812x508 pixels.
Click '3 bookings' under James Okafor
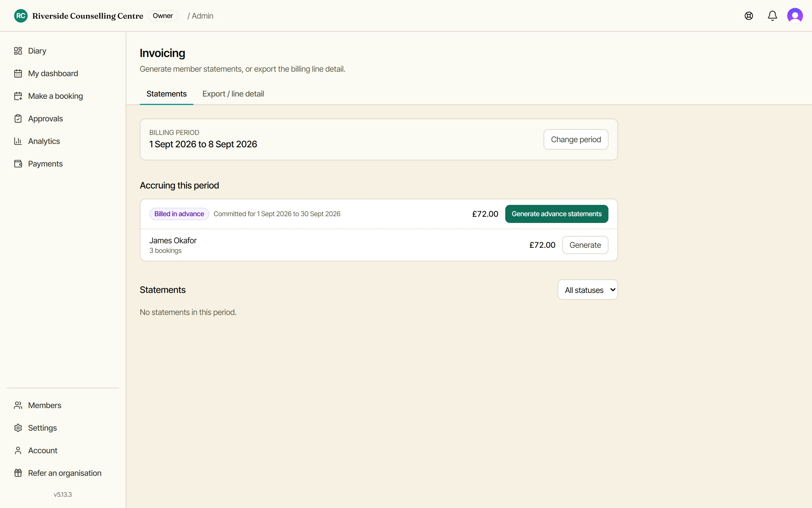(166, 251)
